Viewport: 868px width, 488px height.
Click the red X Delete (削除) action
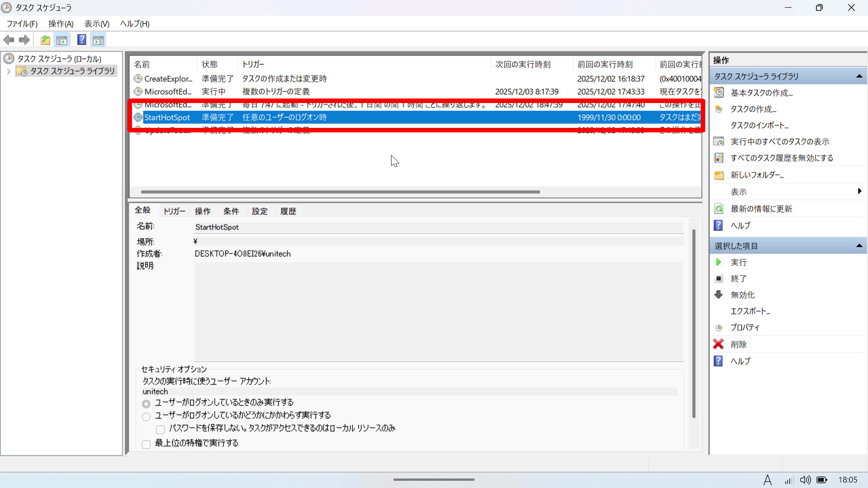click(718, 344)
